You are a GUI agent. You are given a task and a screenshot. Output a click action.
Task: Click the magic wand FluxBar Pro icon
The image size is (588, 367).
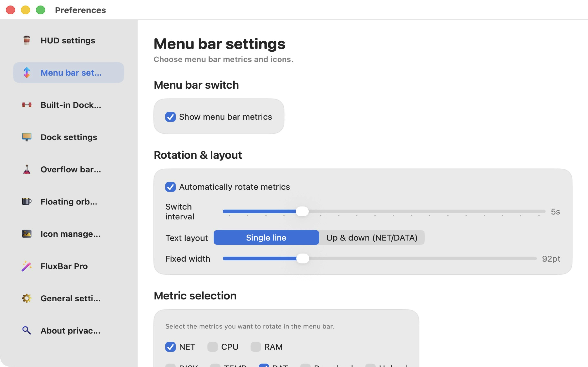point(27,266)
